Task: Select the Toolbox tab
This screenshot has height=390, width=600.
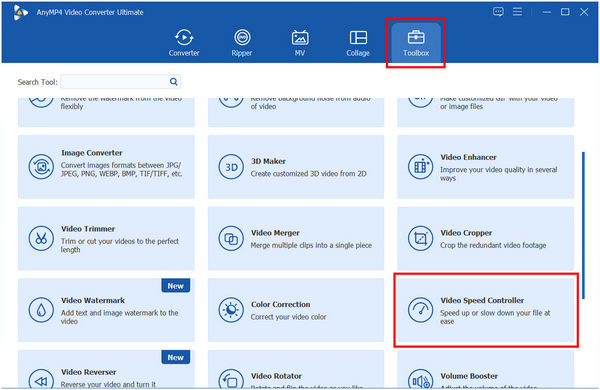Action: (416, 43)
